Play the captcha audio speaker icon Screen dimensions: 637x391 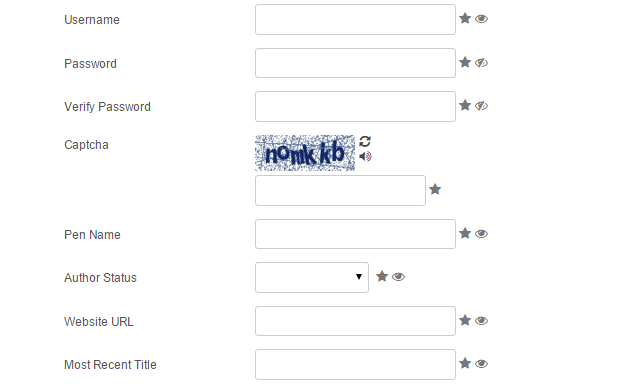366,156
